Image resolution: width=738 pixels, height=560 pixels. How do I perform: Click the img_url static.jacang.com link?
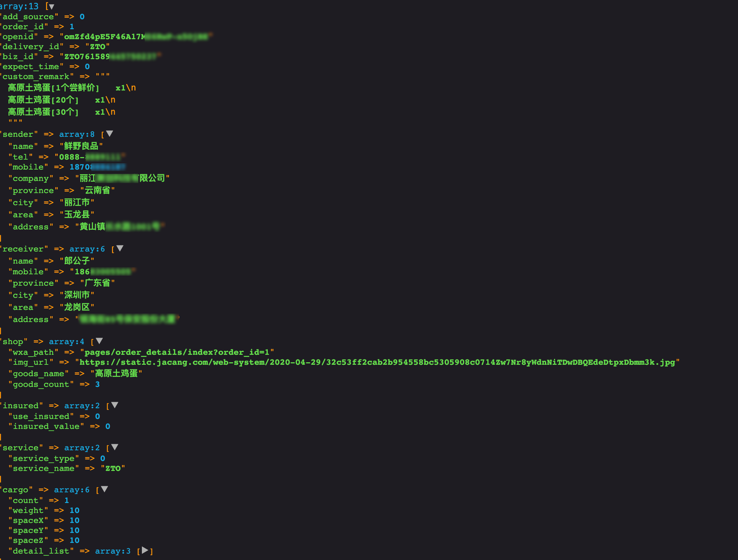377,362
